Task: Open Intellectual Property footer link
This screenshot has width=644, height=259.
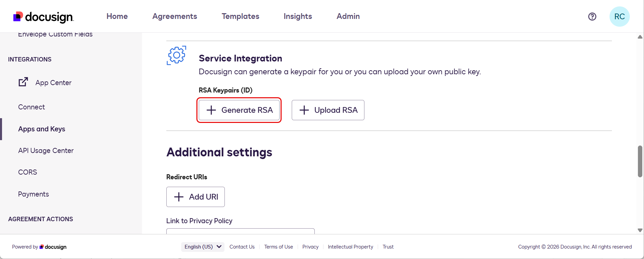Action: 351,247
